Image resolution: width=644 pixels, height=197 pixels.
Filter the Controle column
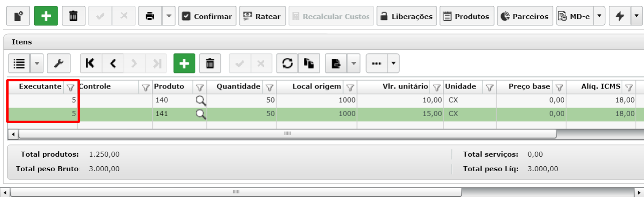(145, 87)
